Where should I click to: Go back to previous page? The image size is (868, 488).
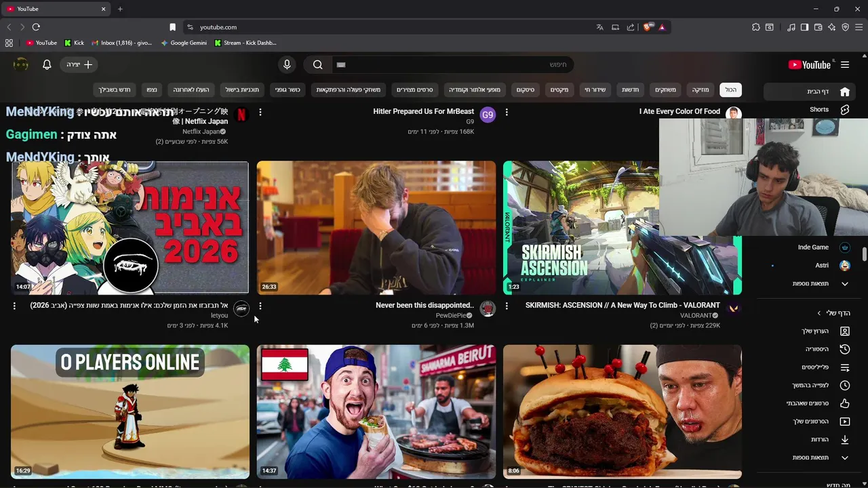point(9,27)
